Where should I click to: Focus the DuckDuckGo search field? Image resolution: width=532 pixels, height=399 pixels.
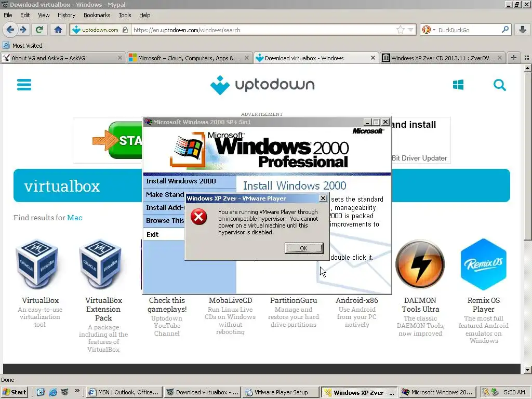pos(469,30)
